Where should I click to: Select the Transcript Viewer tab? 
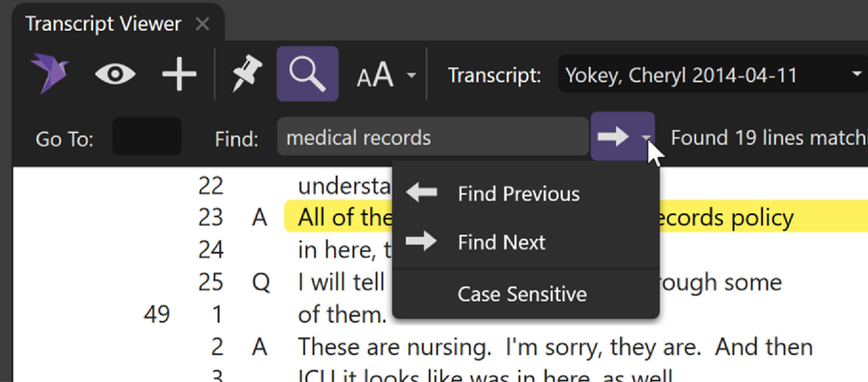(103, 24)
